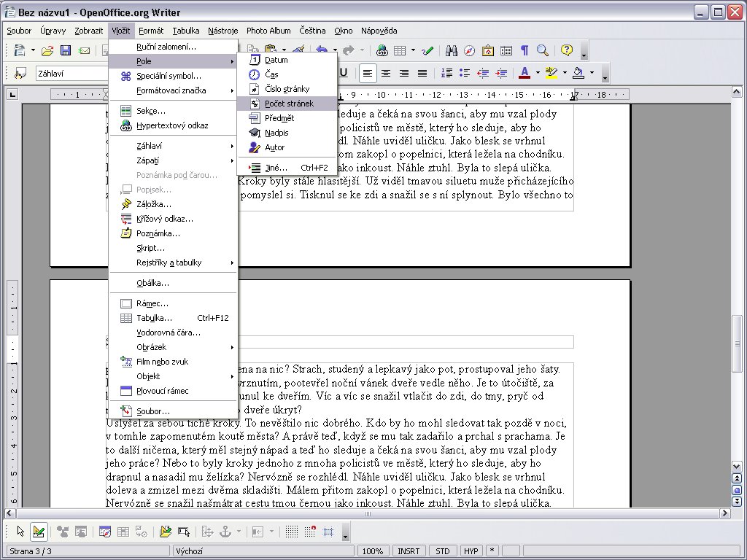Apply font color with the A icon
Image resolution: width=747 pixels, height=560 pixels.
point(525,73)
